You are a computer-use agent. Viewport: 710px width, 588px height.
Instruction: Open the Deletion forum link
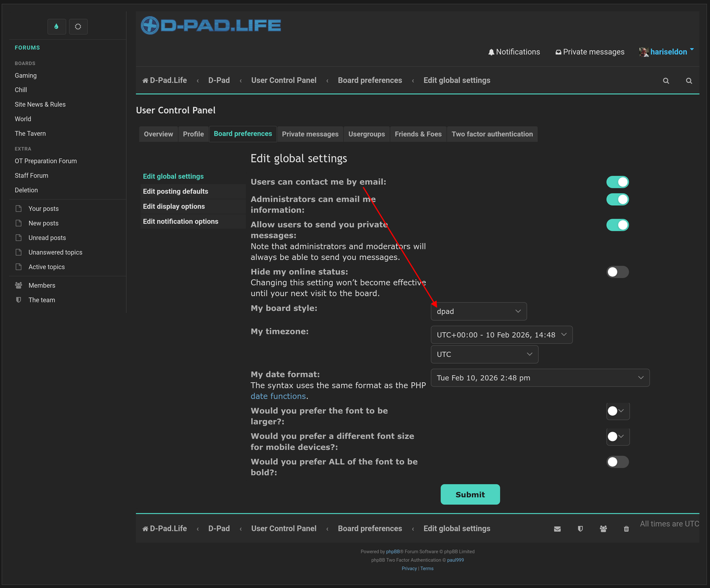point(27,190)
